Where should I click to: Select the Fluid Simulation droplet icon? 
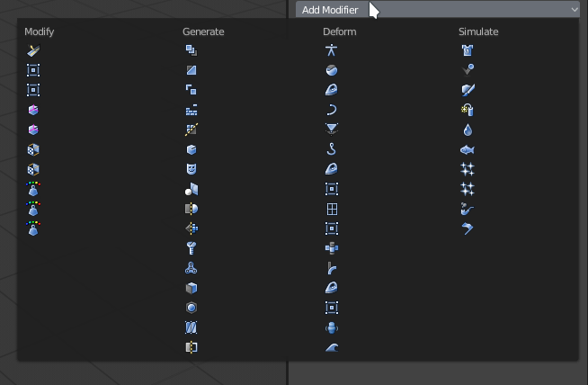[x=468, y=130]
